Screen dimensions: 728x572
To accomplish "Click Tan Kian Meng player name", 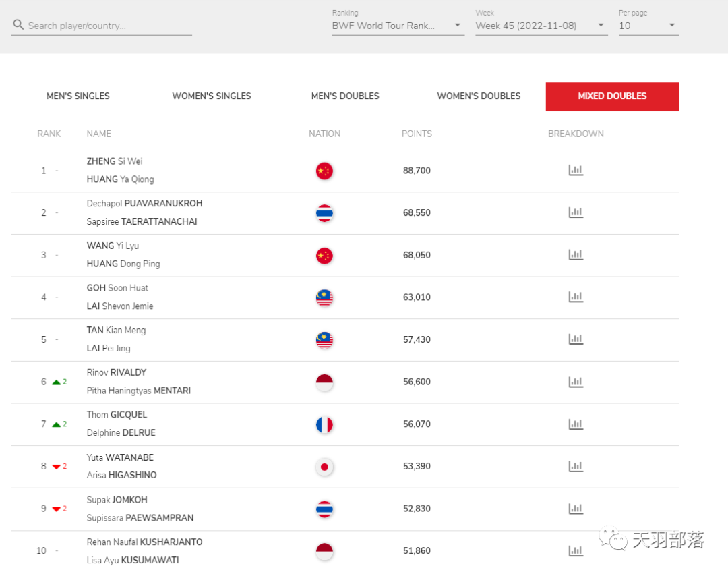I will (x=116, y=331).
